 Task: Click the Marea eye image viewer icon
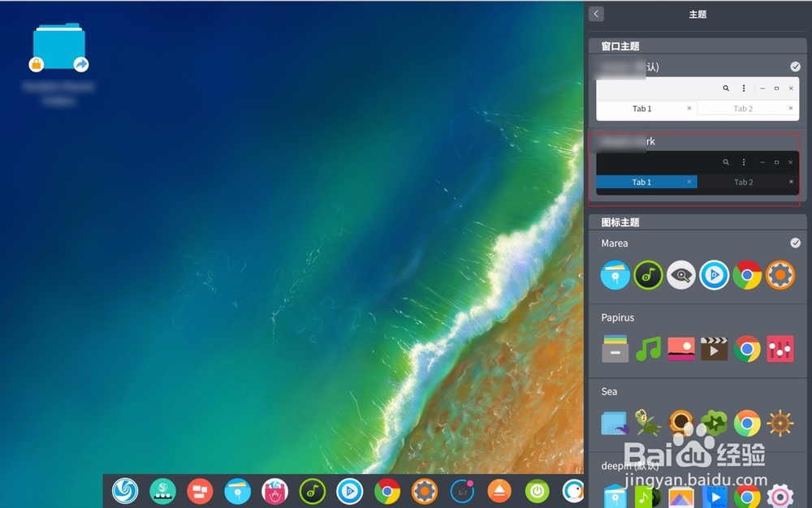pos(681,274)
